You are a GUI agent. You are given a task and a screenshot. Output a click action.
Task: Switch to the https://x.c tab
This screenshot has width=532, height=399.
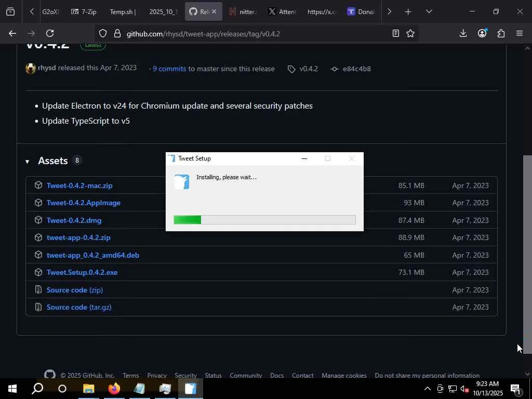point(321,11)
